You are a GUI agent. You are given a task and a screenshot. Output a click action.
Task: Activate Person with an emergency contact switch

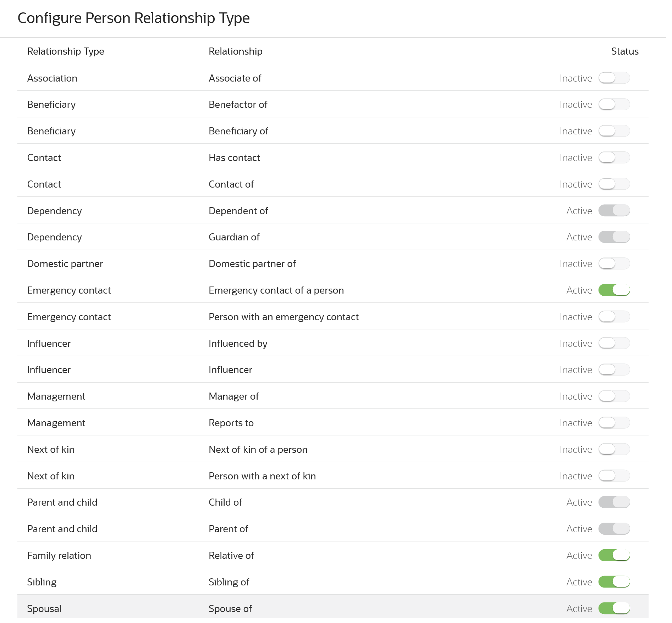(614, 317)
